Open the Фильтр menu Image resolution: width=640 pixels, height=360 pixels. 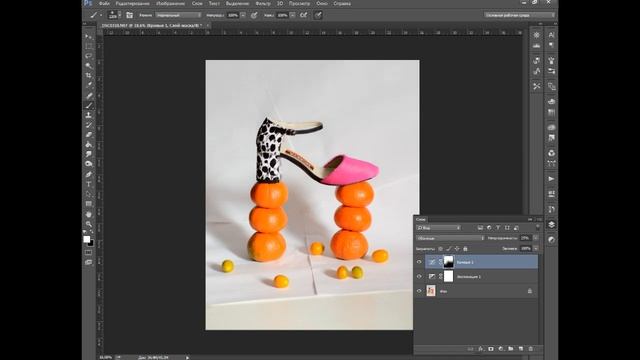tap(263, 3)
